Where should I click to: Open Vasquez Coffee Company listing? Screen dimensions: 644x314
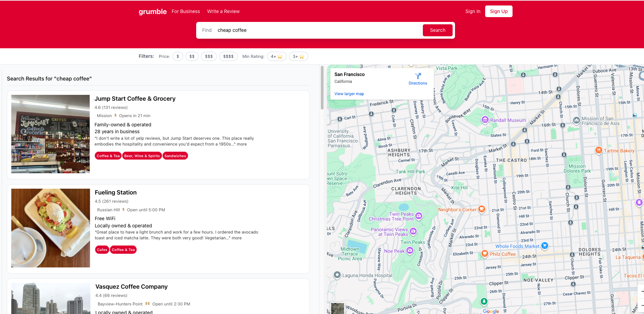click(x=131, y=287)
